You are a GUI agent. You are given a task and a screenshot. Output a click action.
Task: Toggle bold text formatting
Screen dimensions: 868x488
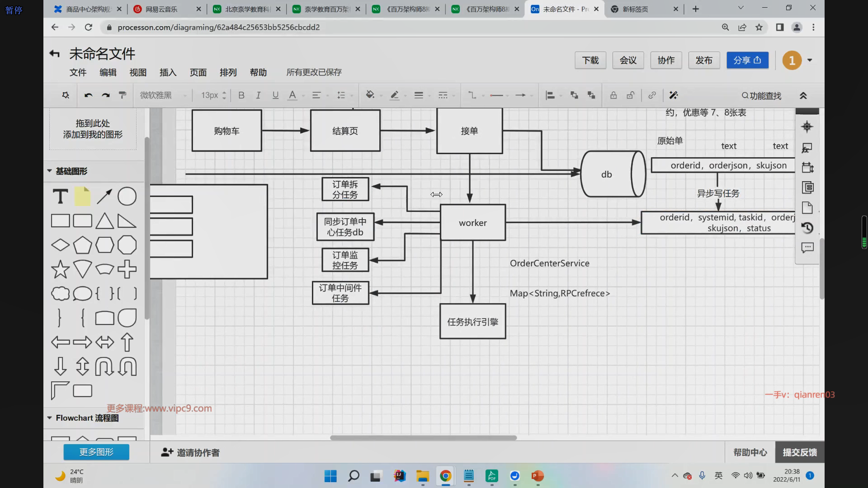[241, 95]
